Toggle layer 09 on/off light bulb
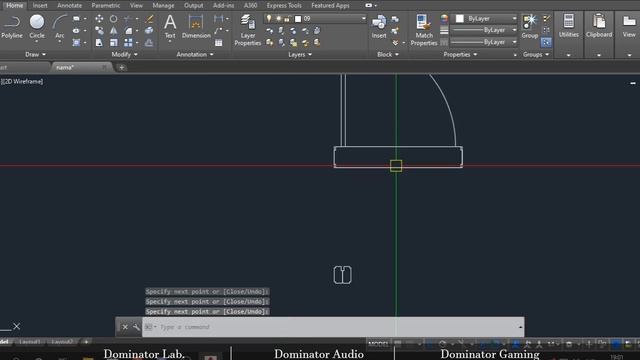Viewport: 640px width, 360px height. (269, 18)
